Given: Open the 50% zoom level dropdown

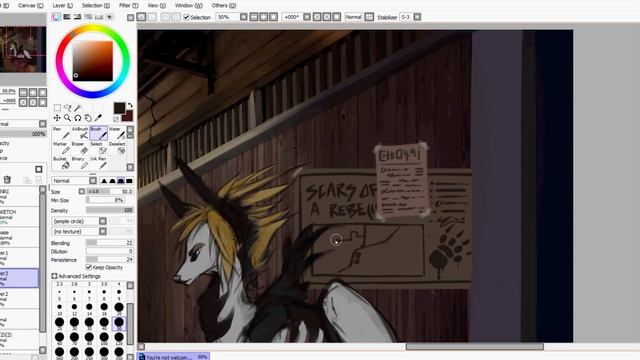Looking at the screenshot, I should [x=243, y=17].
